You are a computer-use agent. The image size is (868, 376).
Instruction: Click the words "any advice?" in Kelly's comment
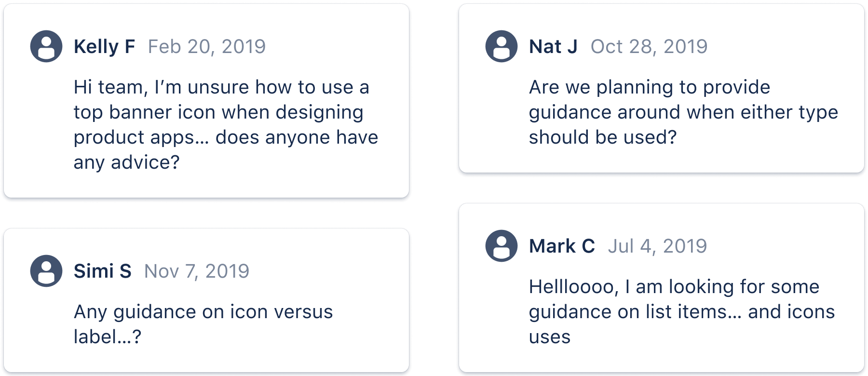(126, 162)
